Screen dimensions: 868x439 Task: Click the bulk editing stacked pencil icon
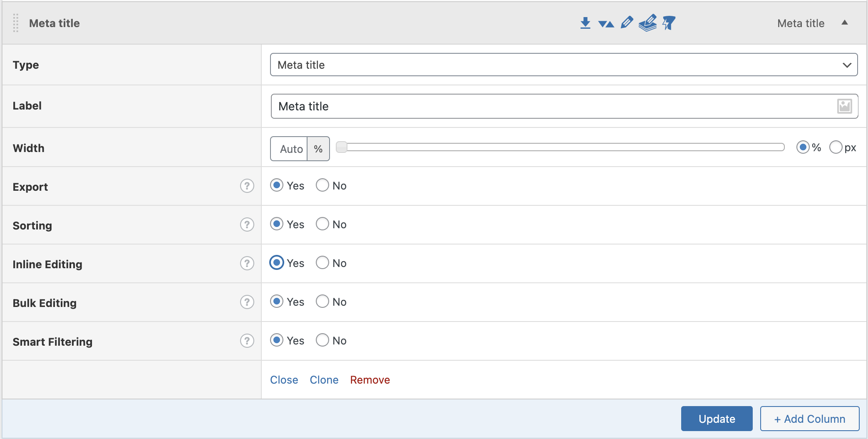(x=647, y=23)
